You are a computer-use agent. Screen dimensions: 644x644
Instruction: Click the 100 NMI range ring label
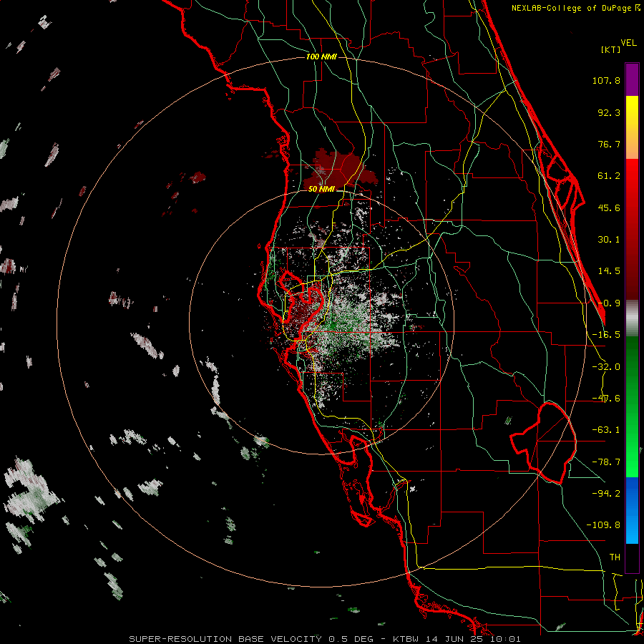coord(321,57)
